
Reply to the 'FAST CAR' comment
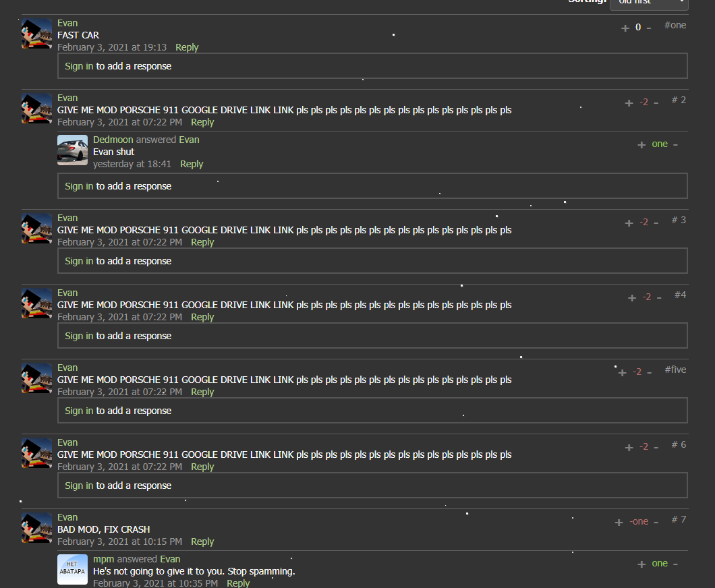tap(187, 47)
